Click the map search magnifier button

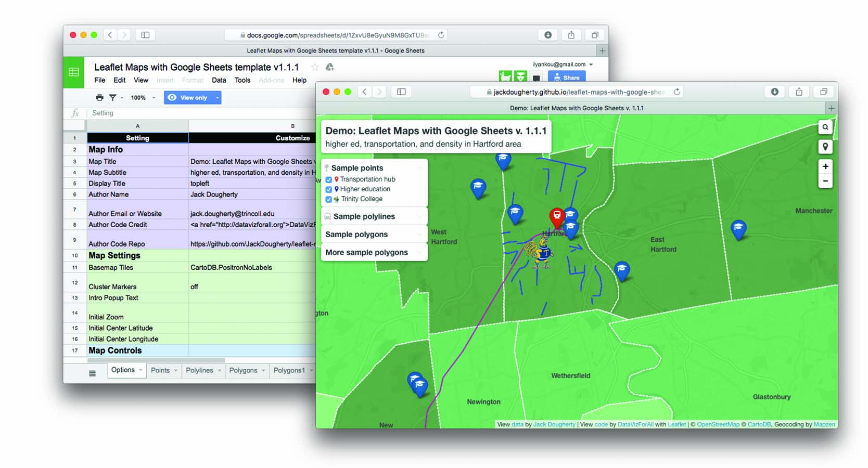point(825,127)
